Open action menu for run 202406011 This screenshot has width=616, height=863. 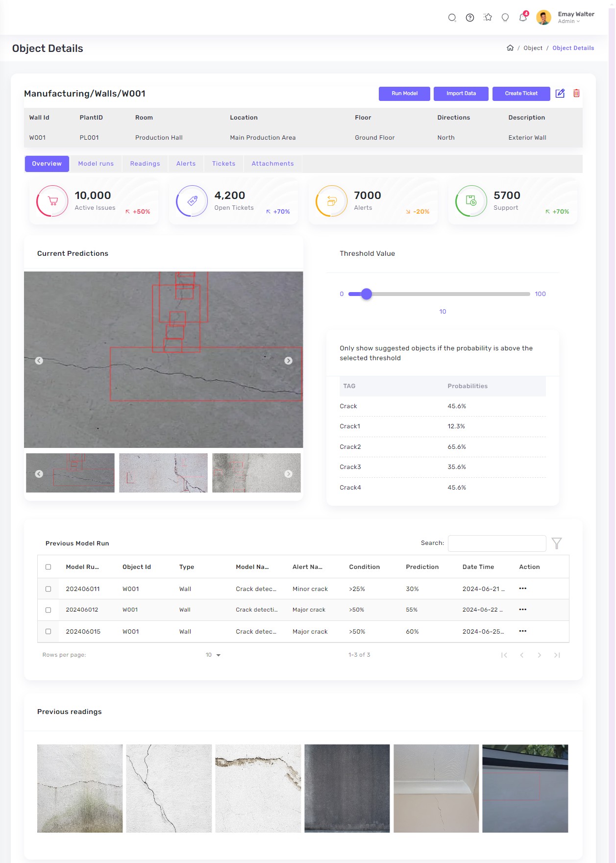[x=522, y=589]
